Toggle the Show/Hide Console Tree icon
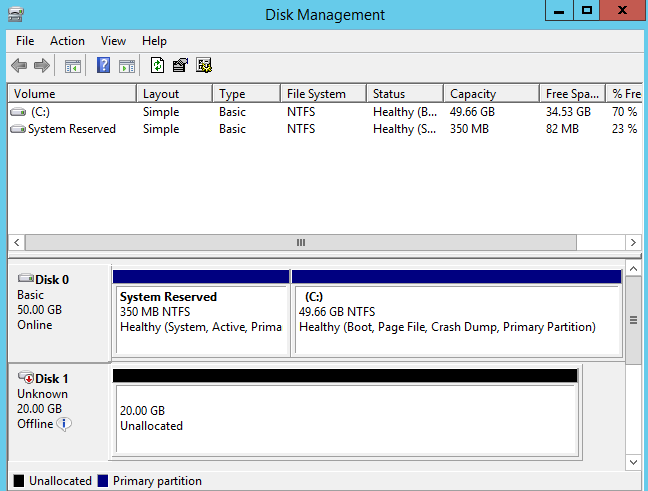This screenshot has width=648, height=491. [73, 66]
